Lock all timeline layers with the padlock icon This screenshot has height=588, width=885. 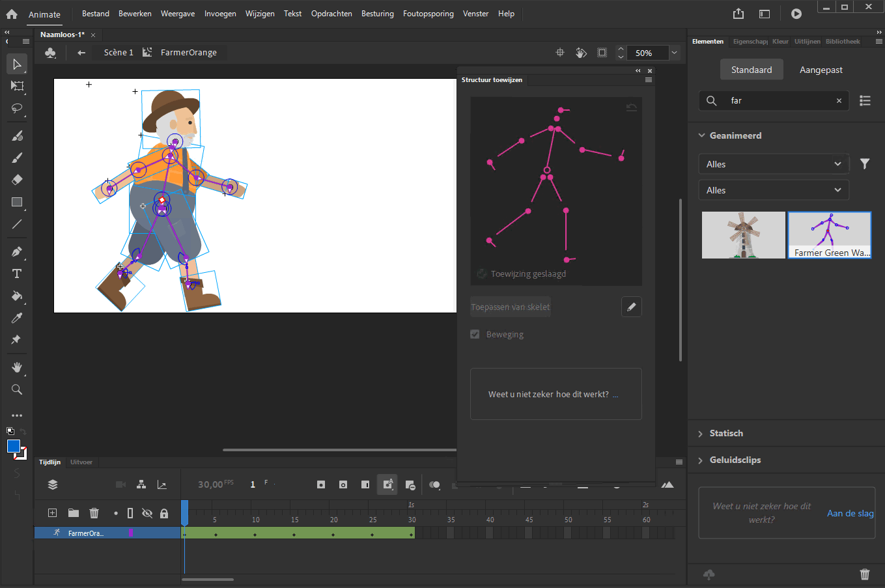[x=164, y=513]
